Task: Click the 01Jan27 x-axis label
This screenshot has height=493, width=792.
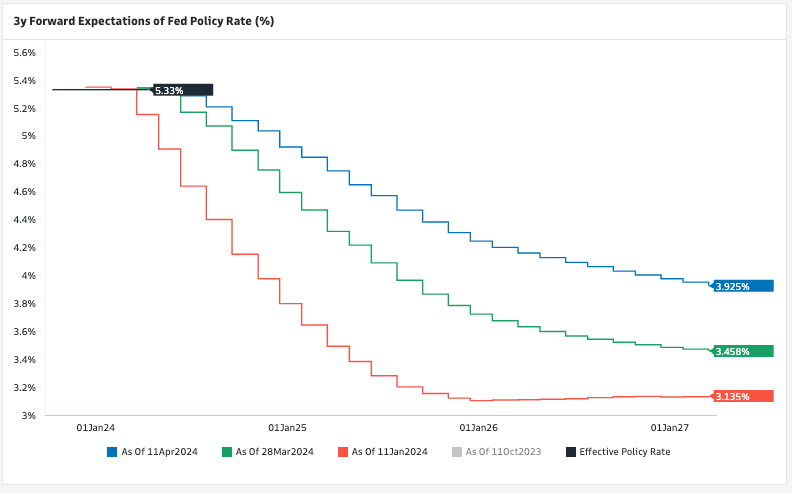Action: (669, 427)
